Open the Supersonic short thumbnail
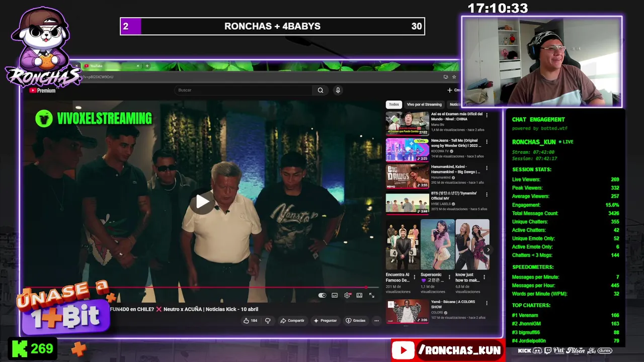Image resolution: width=644 pixels, height=362 pixels. [x=437, y=245]
